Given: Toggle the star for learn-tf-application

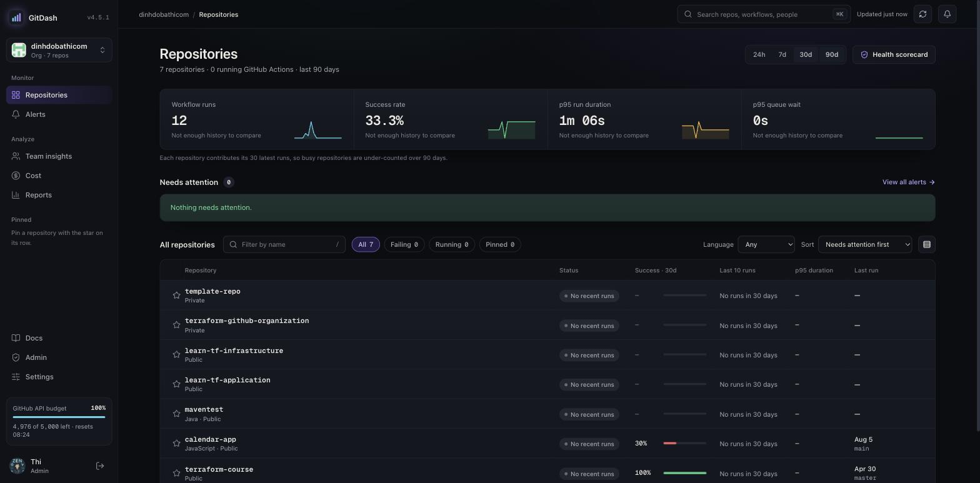Looking at the screenshot, I should coord(176,384).
